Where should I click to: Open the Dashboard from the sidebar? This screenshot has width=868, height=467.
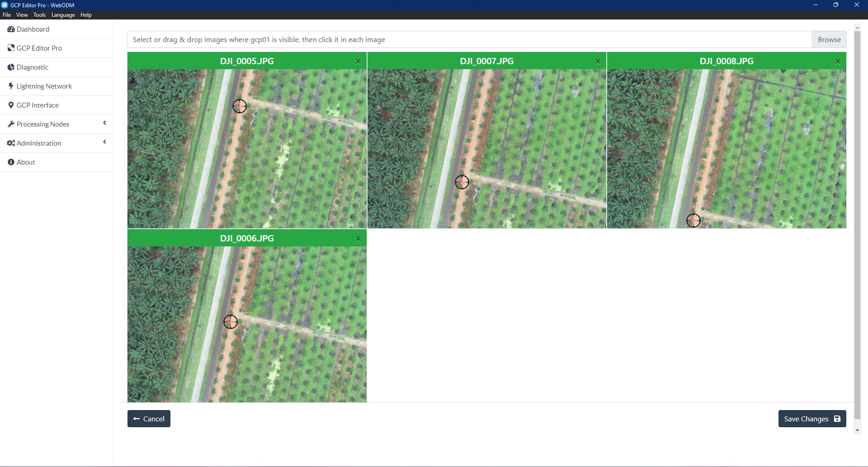click(x=33, y=29)
